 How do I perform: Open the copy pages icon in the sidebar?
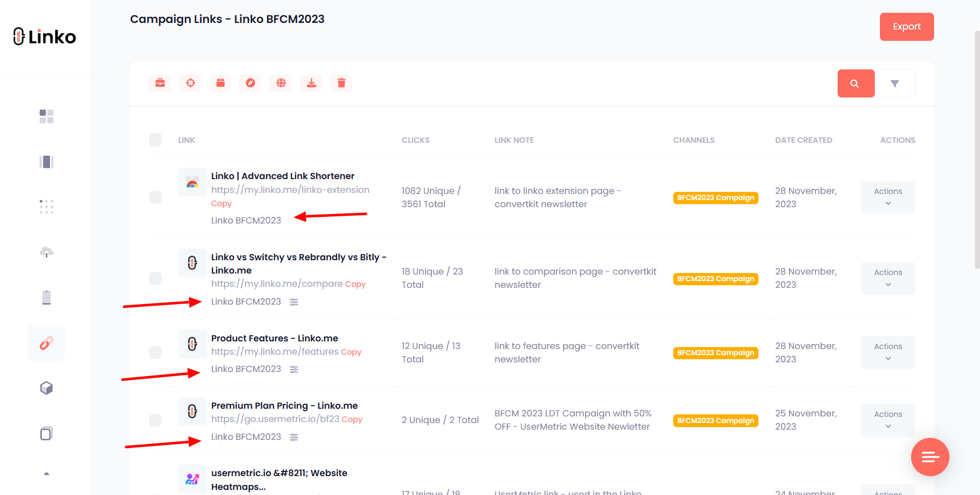(46, 434)
